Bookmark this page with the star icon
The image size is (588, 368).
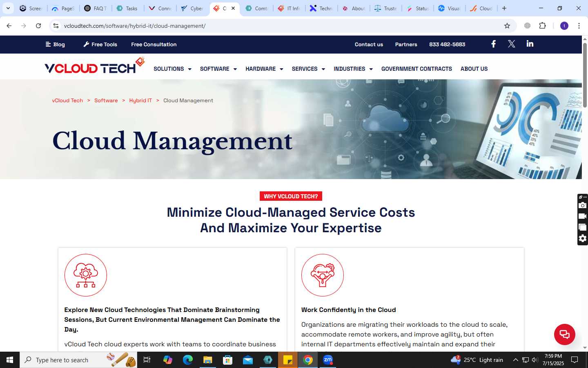coord(507,26)
